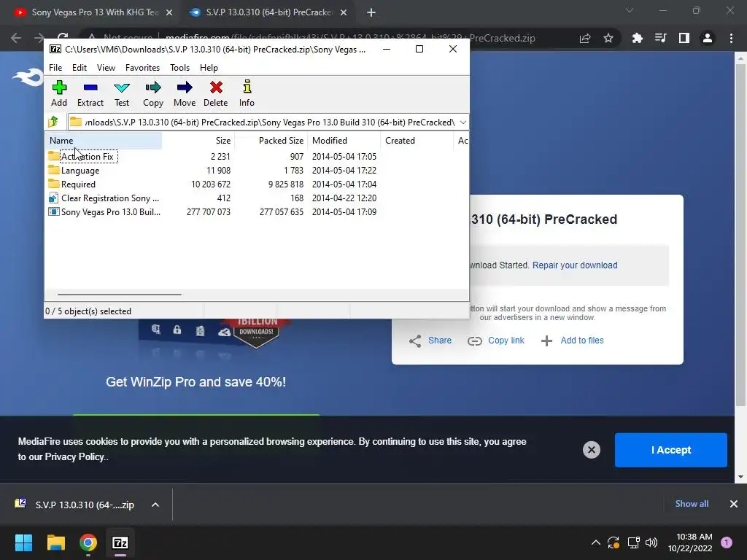Click the Move toolbar button
The height and width of the screenshot is (560, 747).
[185, 94]
